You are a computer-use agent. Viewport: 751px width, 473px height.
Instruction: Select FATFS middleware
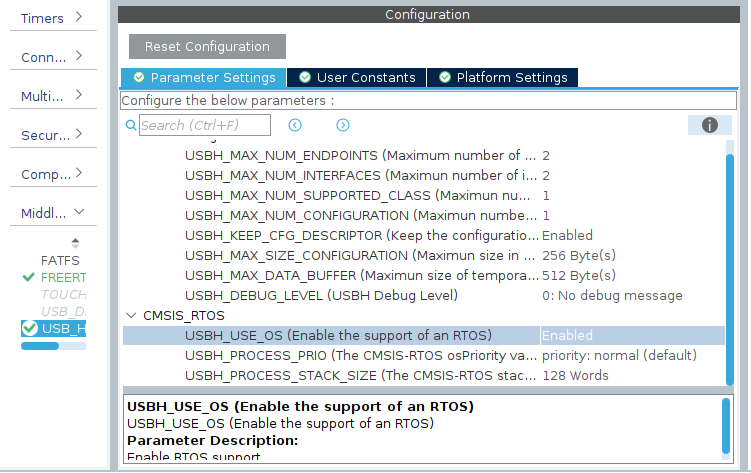coord(60,260)
